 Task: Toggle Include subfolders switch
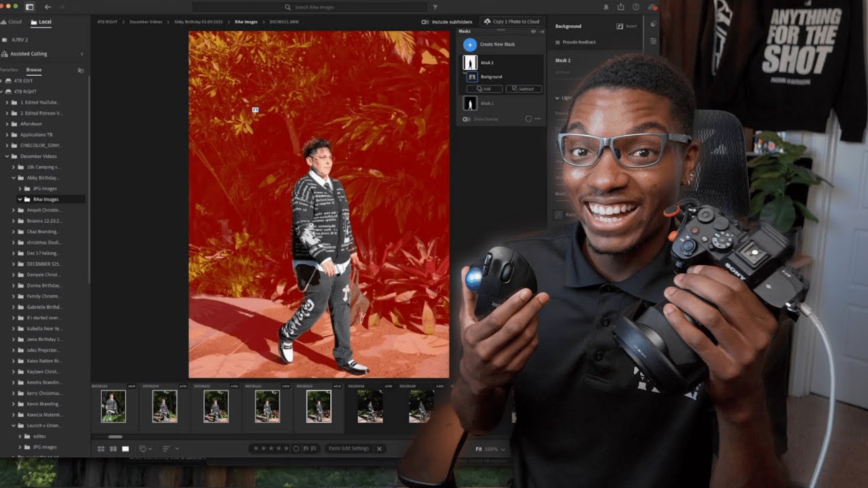pyautogui.click(x=425, y=22)
